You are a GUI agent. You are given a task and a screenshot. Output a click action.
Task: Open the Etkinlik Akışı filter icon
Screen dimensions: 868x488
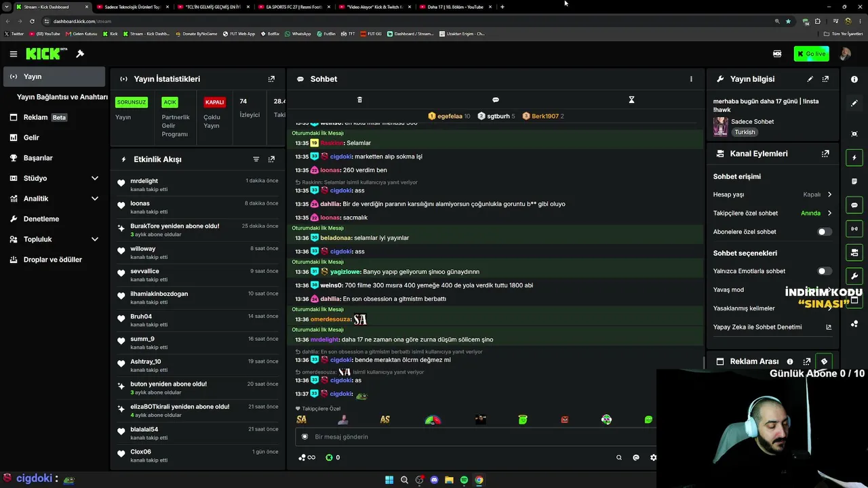256,159
